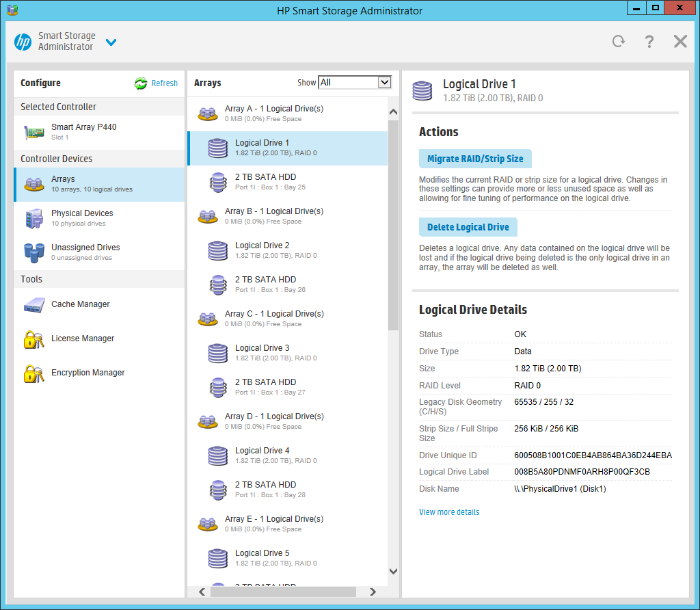This screenshot has width=700, height=610.
Task: Click the HP logo in the header
Action: click(22, 41)
